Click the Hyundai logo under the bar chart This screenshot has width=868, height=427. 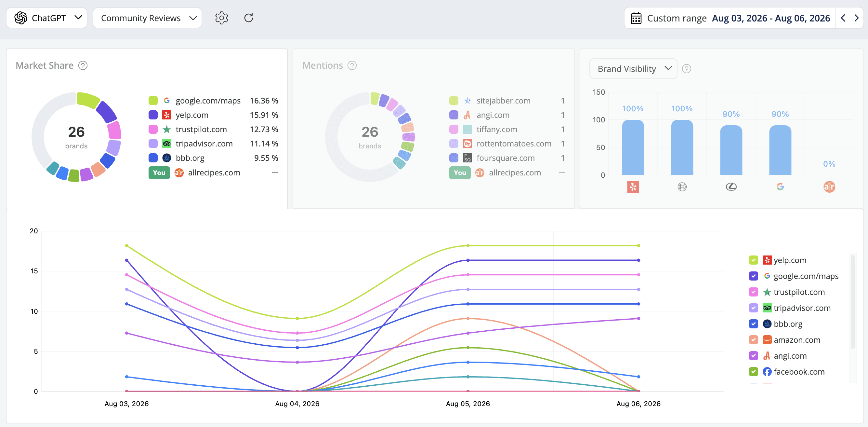[x=682, y=186]
